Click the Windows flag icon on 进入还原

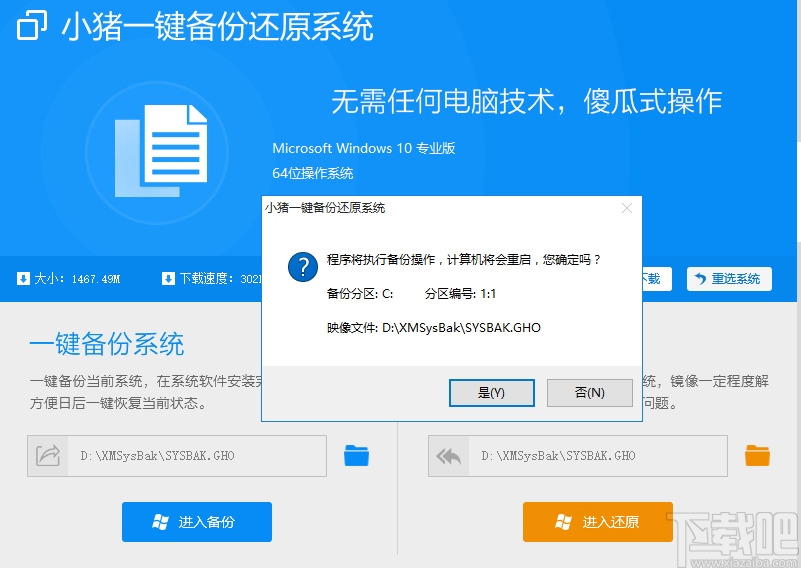(x=563, y=522)
